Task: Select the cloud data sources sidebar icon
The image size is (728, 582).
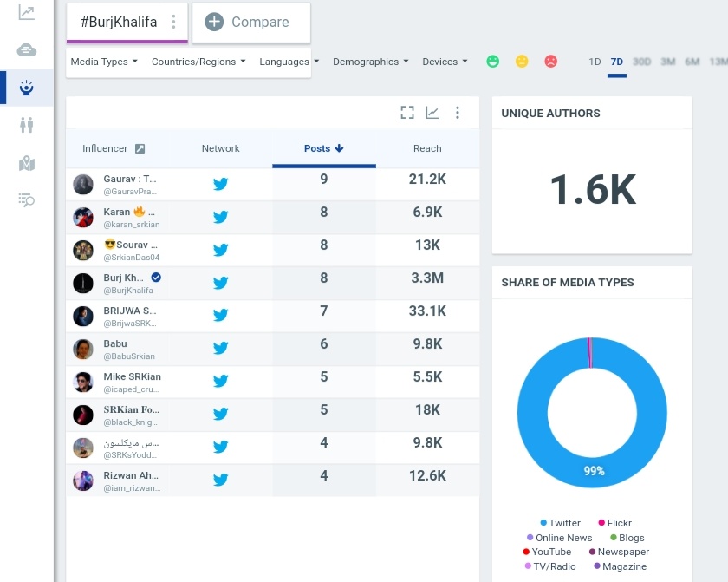Action: pyautogui.click(x=26, y=50)
